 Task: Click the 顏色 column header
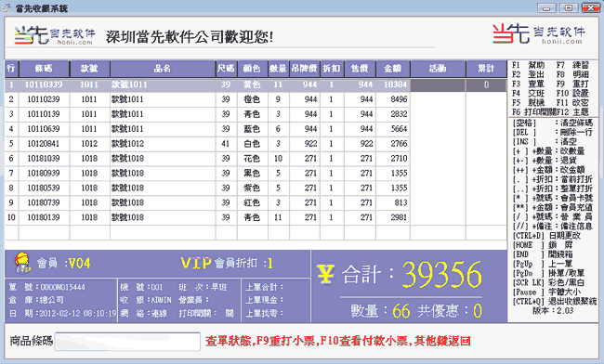(252, 69)
